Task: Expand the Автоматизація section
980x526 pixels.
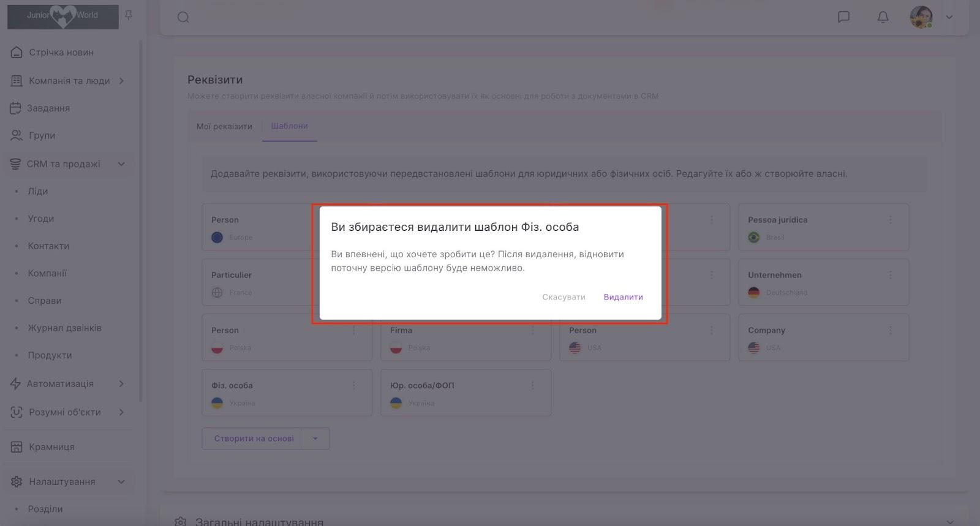Action: 121,384
